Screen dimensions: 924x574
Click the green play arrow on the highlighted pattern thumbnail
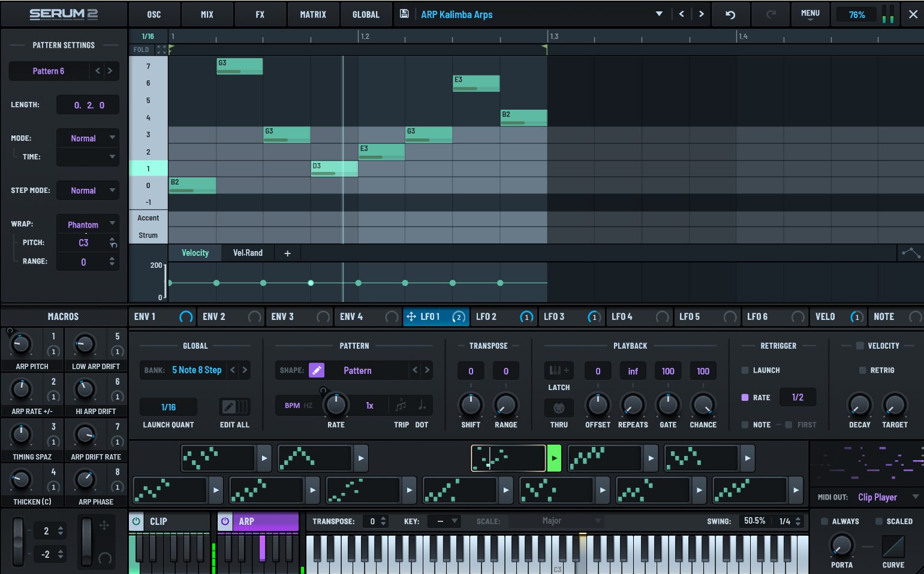pyautogui.click(x=553, y=458)
